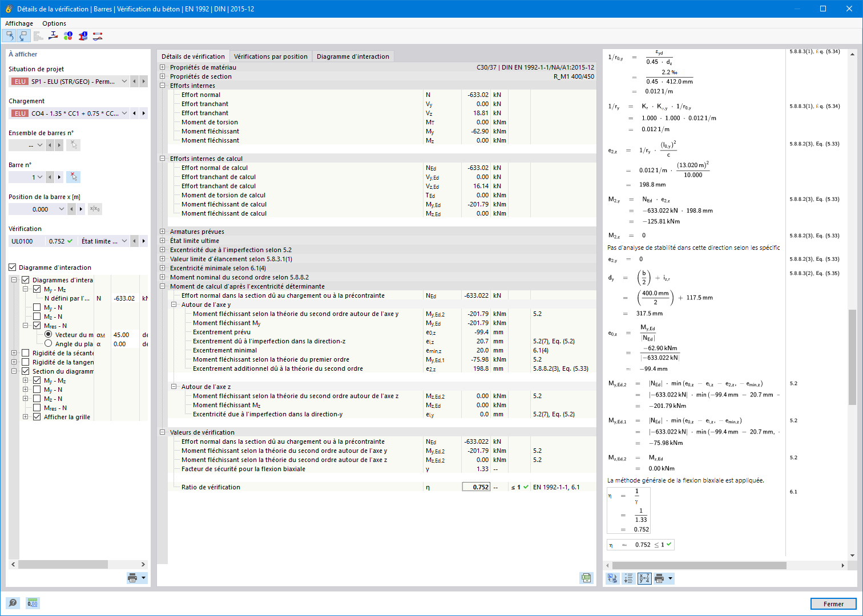Select the Angle du plan radio button
This screenshot has height=616, width=863.
(48, 344)
